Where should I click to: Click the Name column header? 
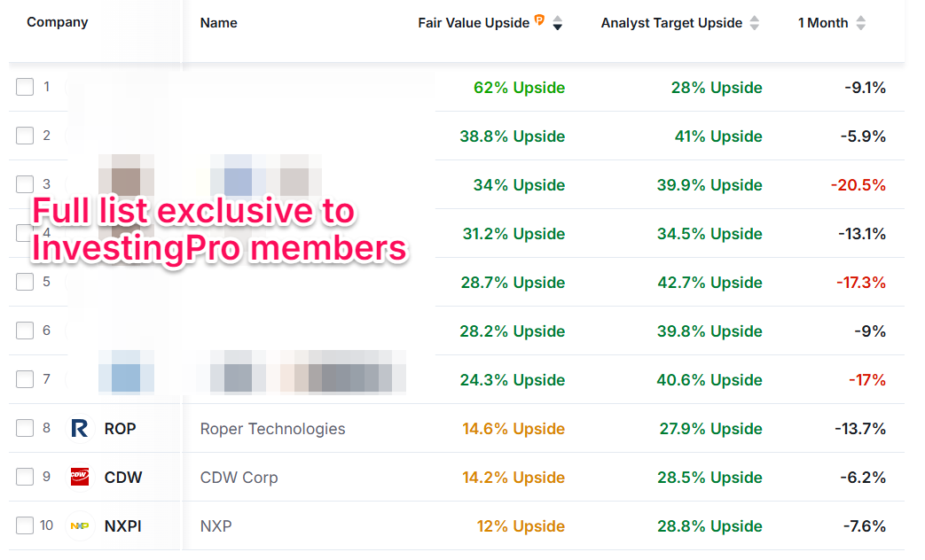click(219, 23)
